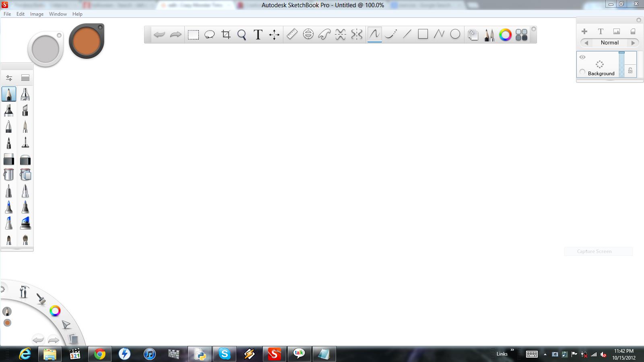Add an image layer in Layer Editor
The width and height of the screenshot is (644, 362).
[617, 31]
